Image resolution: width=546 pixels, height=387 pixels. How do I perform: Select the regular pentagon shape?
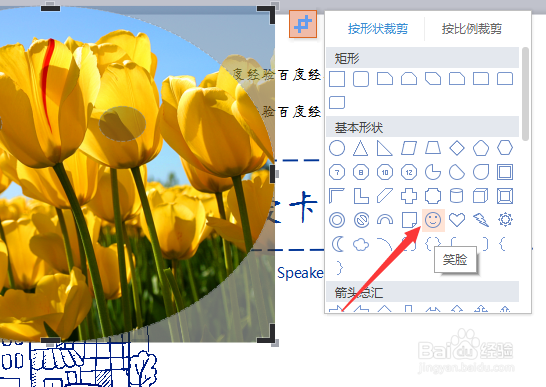point(481,148)
